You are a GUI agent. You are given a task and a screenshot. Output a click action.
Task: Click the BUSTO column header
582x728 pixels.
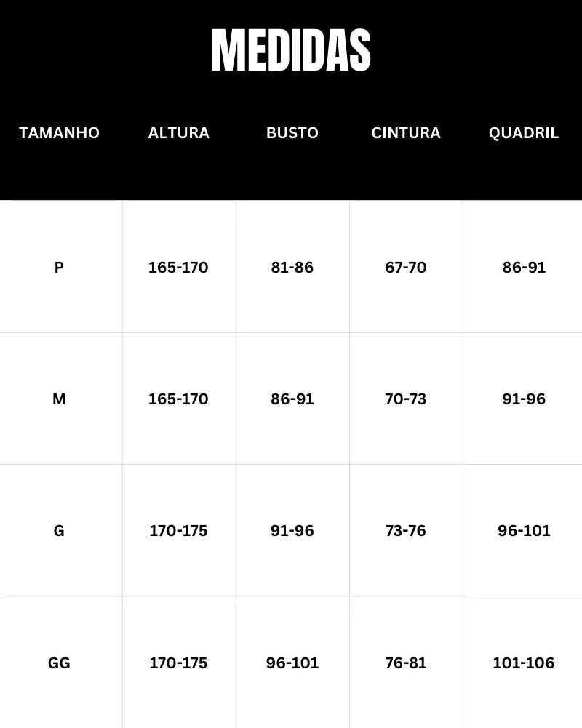pyautogui.click(x=292, y=133)
